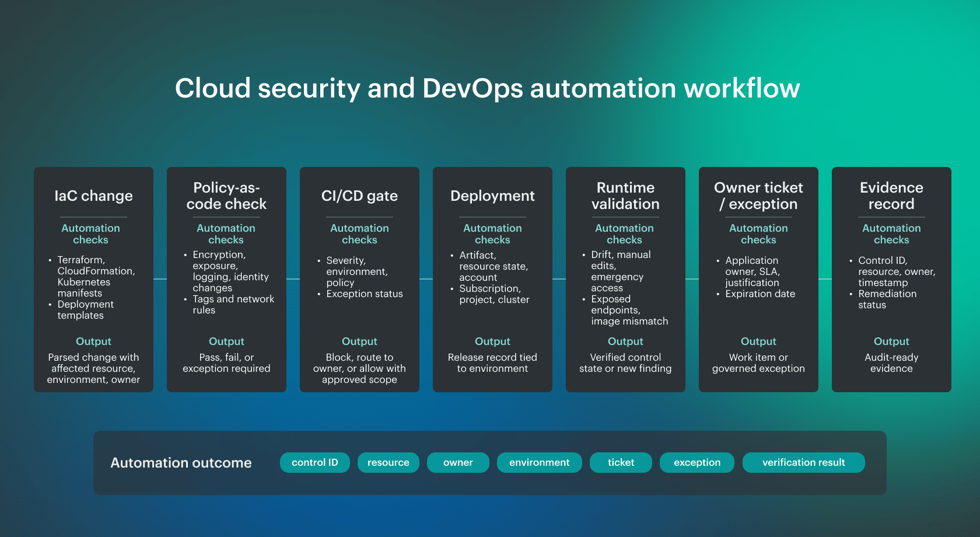
Task: Click the 'Output' label in the Policy-as-code check card
Action: [x=226, y=341]
